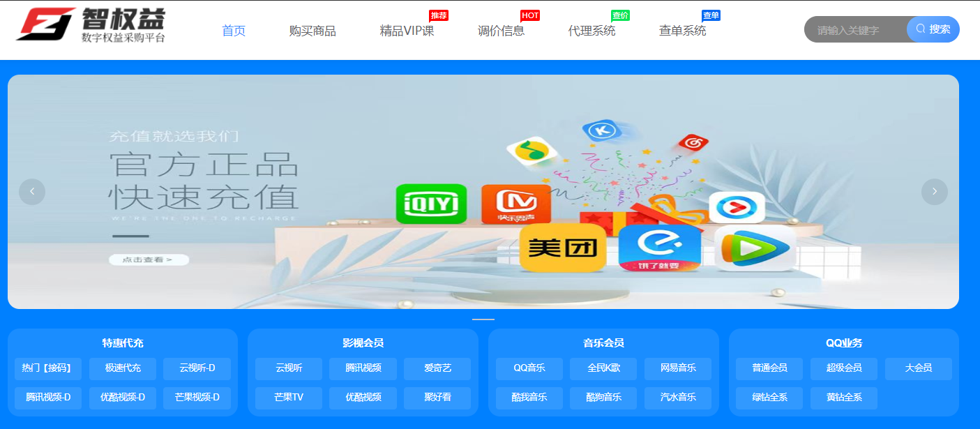Click the blue 饿了么 app icon
980x429 pixels.
[659, 248]
